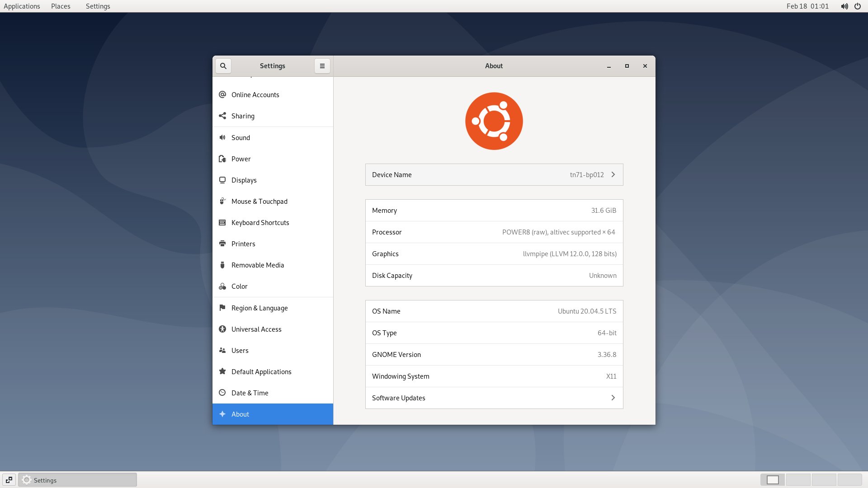Image resolution: width=868 pixels, height=488 pixels.
Task: Click the Universal Access icon
Action: tap(222, 329)
